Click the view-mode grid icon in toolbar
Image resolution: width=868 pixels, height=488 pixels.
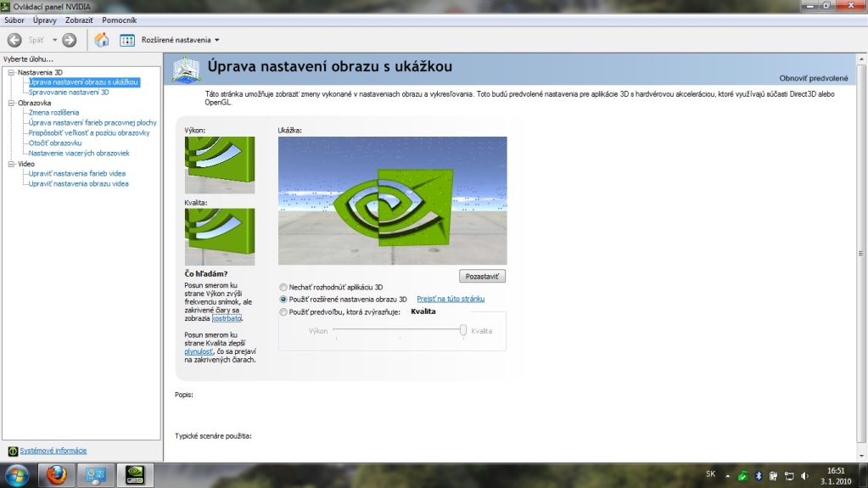coord(127,40)
